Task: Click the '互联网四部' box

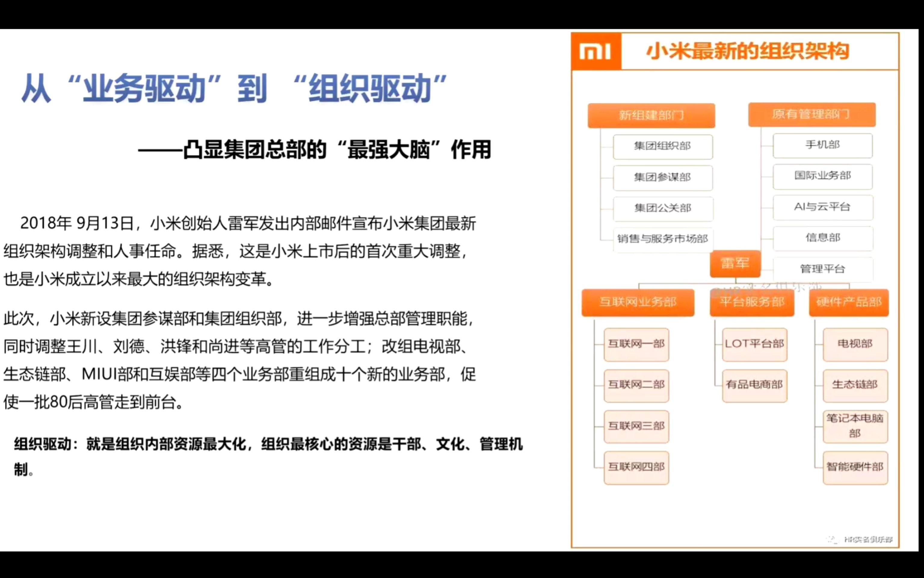Action: click(x=636, y=468)
